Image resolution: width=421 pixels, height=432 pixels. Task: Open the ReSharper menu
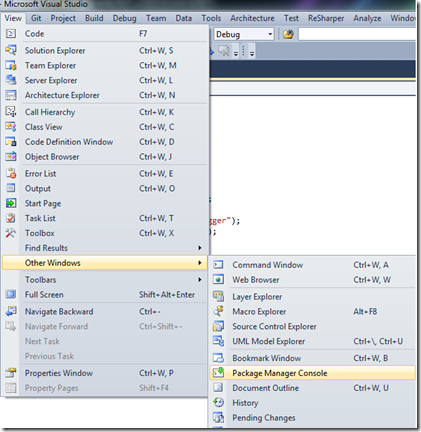(x=326, y=18)
